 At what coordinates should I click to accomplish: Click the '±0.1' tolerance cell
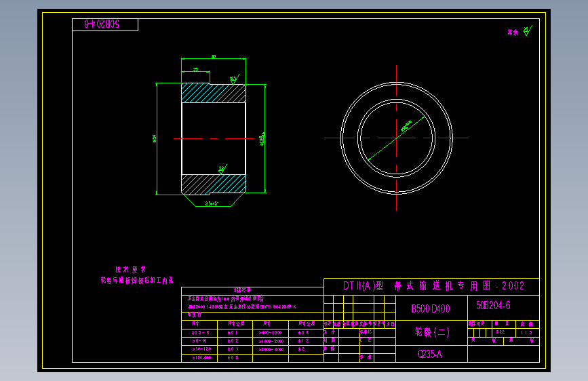(233, 333)
